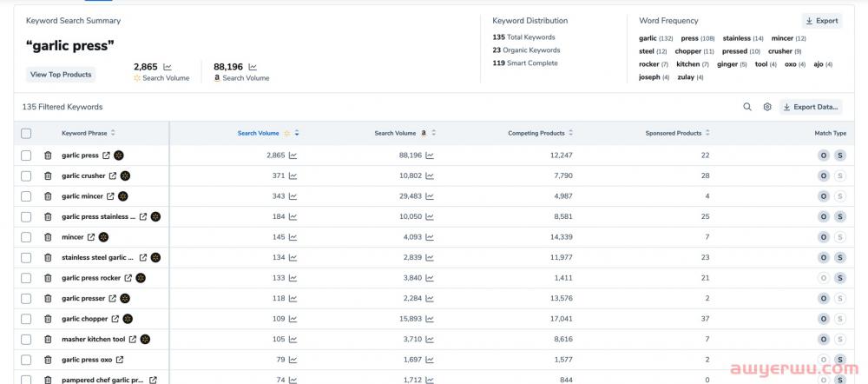The height and width of the screenshot is (384, 868).
Task: Delete the garlic crusher keyword row
Action: coord(48,176)
